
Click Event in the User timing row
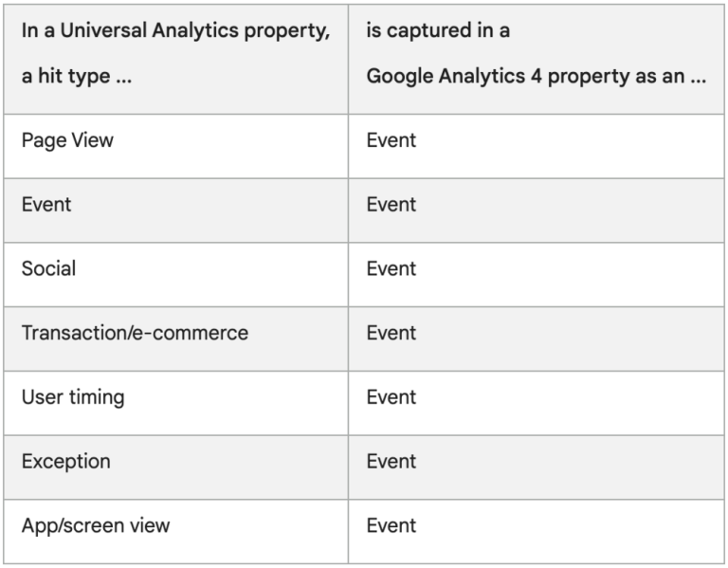pyautogui.click(x=391, y=397)
